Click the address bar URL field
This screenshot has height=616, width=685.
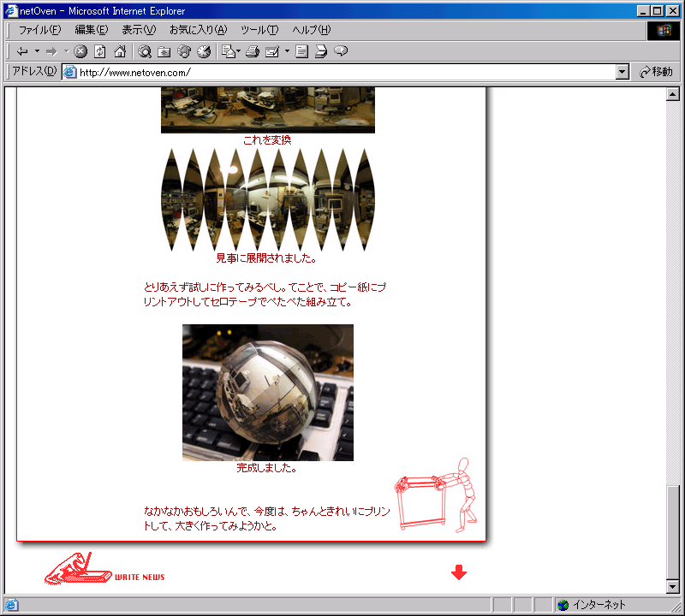pos(345,72)
